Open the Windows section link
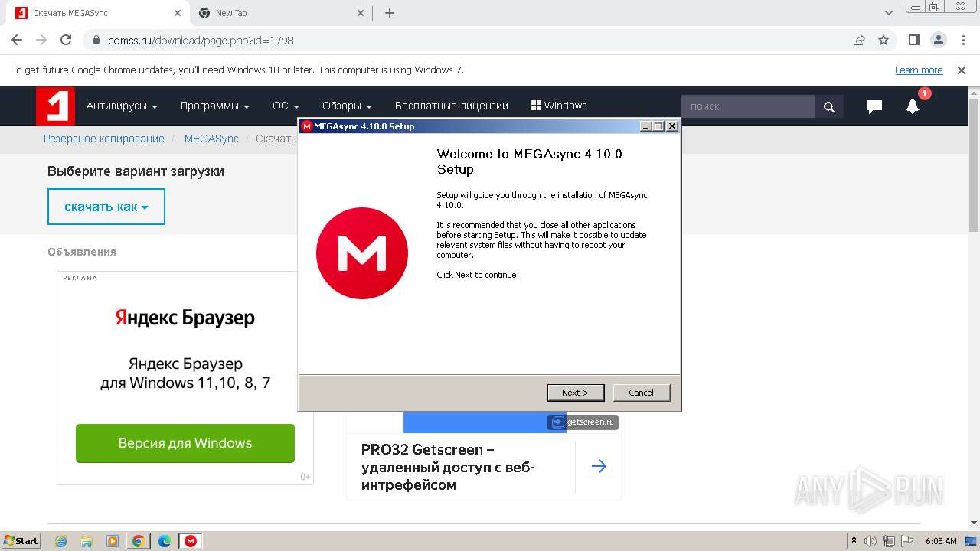This screenshot has width=980, height=551. [x=559, y=106]
